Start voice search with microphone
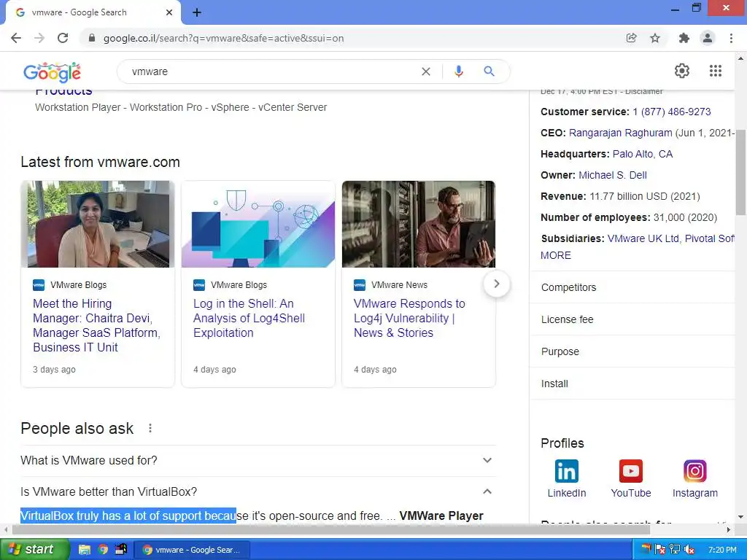This screenshot has width=747, height=560. 458,71
